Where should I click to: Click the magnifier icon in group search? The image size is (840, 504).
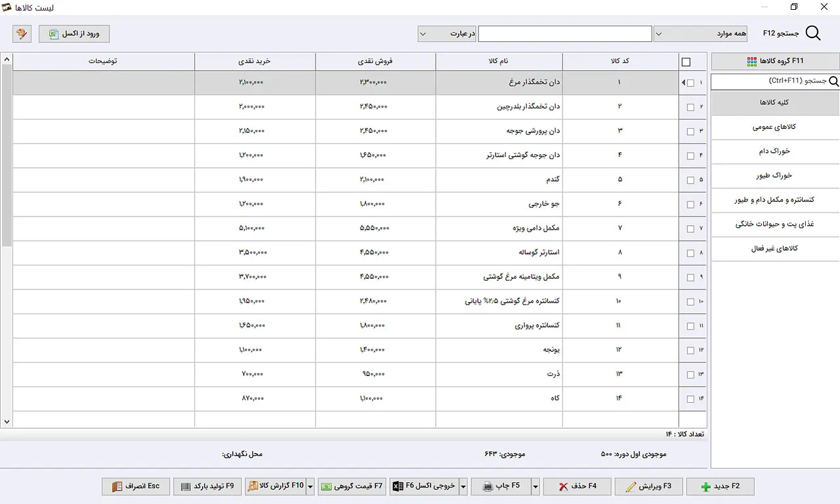[x=833, y=82]
